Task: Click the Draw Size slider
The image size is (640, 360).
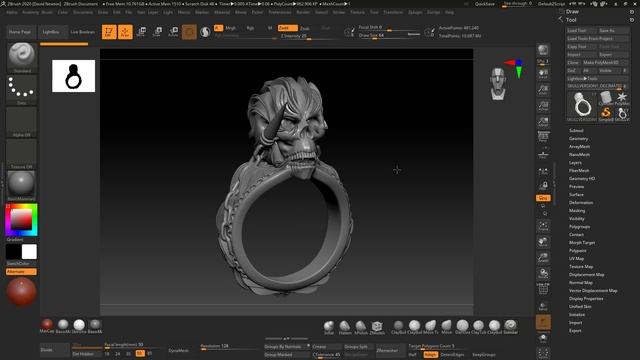Action: 389,36
